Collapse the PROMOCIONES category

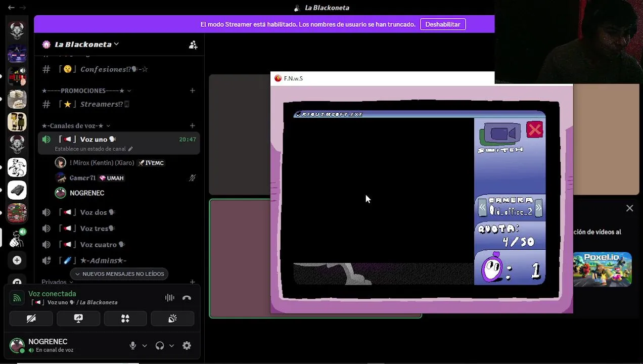coord(86,90)
